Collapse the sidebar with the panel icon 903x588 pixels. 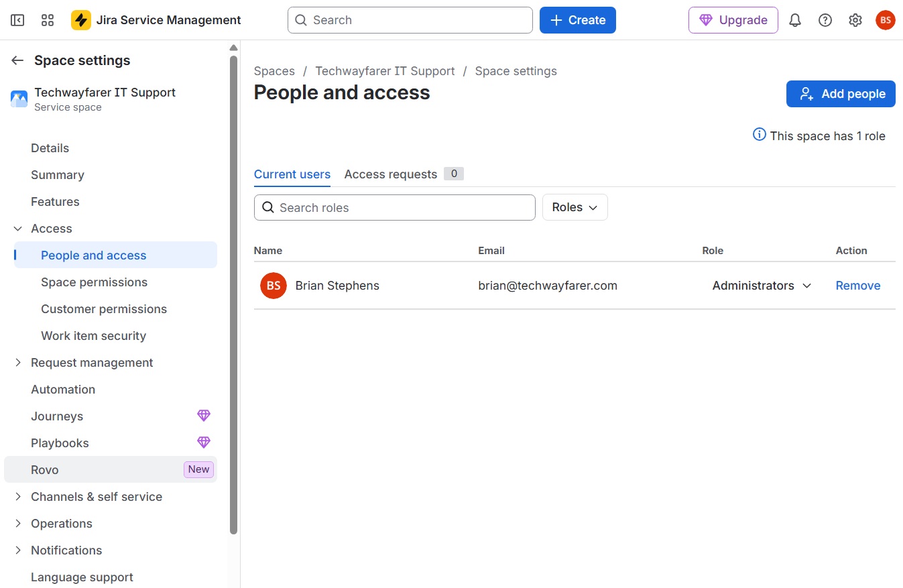(17, 20)
